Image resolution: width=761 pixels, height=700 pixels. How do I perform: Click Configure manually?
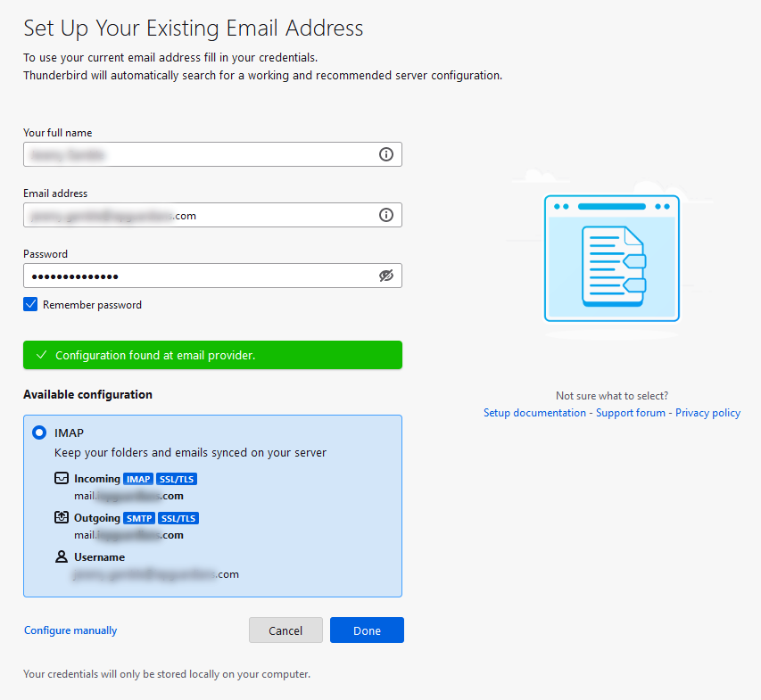pyautogui.click(x=70, y=630)
